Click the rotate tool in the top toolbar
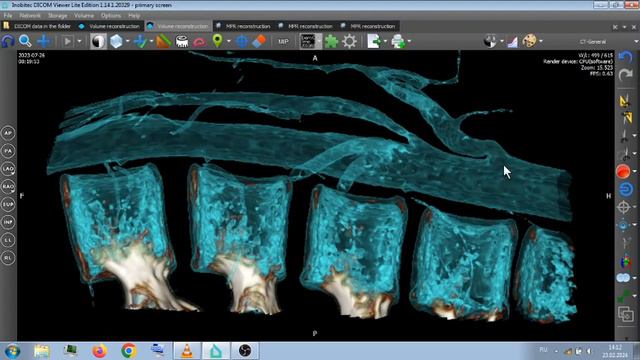 pos(8,41)
